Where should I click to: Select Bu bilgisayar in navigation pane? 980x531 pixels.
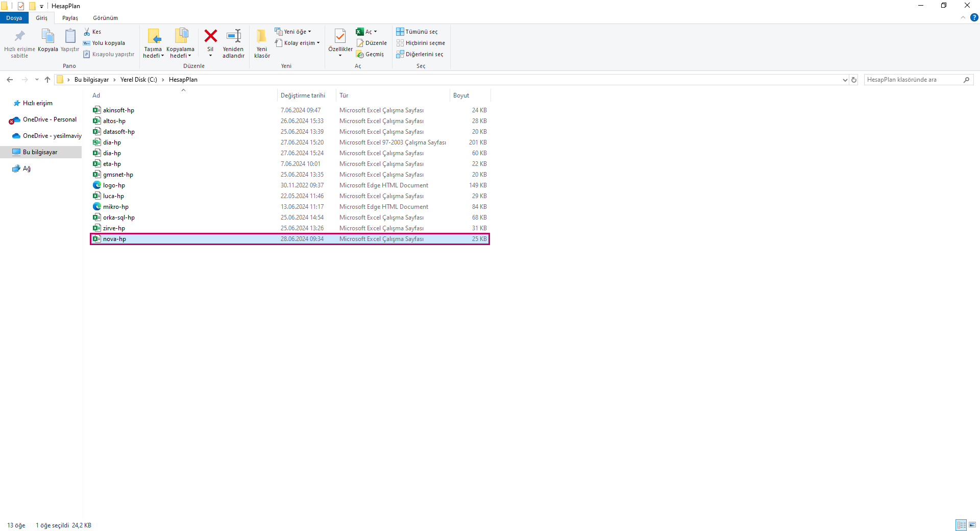click(41, 152)
